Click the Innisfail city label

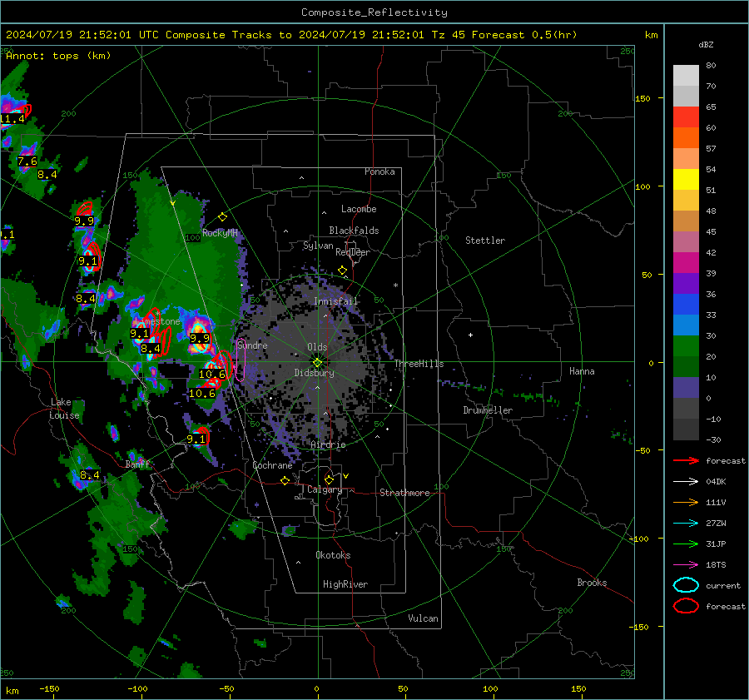tap(336, 301)
